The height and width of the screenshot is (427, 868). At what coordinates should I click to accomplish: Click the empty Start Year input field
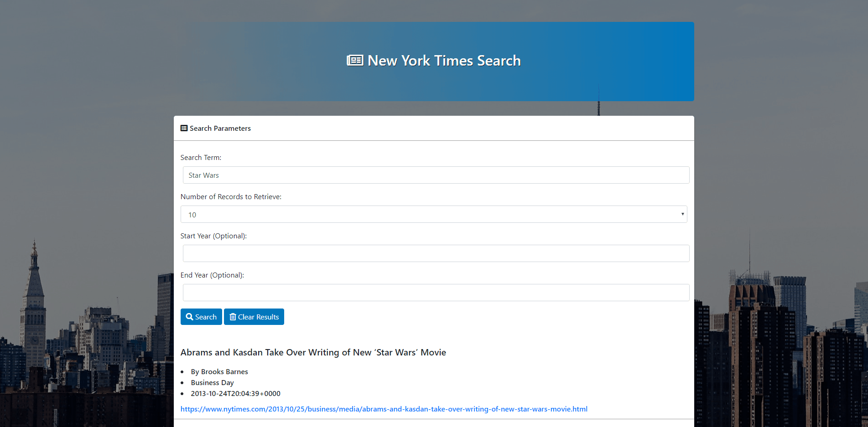point(436,253)
